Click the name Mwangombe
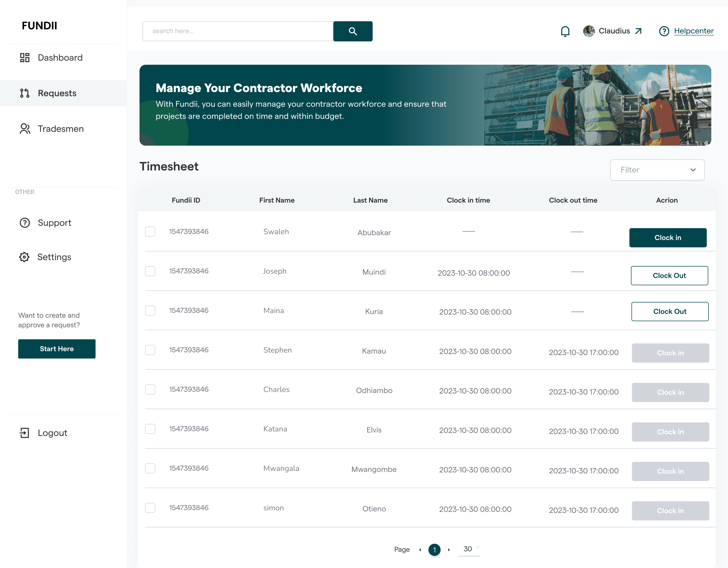This screenshot has width=728, height=568. (x=374, y=470)
